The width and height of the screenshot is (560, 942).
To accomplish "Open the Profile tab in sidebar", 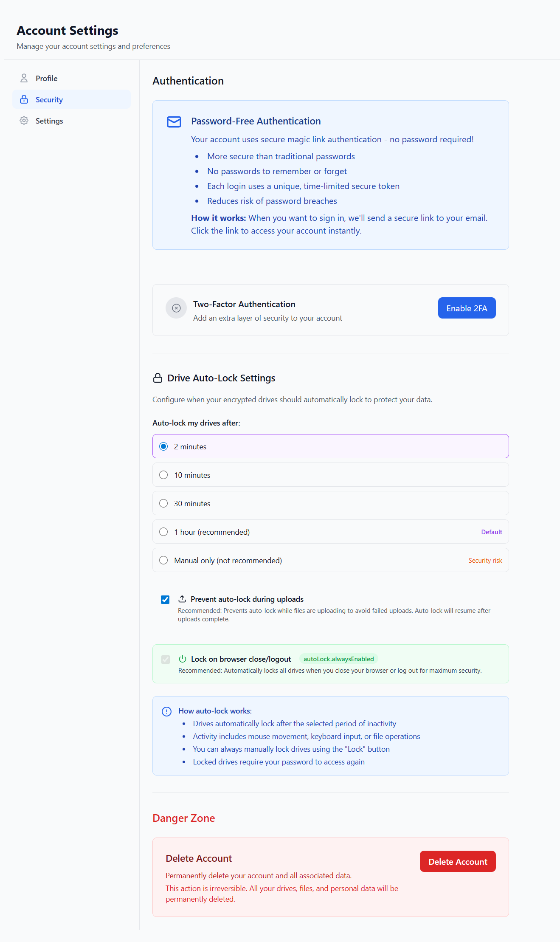I will (x=46, y=78).
